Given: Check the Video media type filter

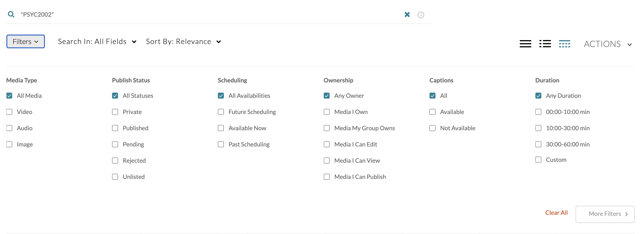Looking at the screenshot, I should 9,112.
